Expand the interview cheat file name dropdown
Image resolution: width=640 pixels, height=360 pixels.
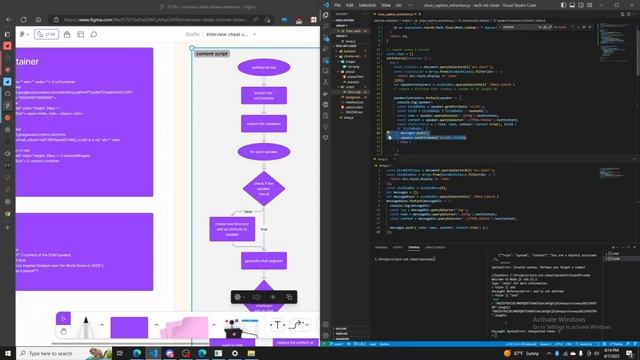(254, 34)
